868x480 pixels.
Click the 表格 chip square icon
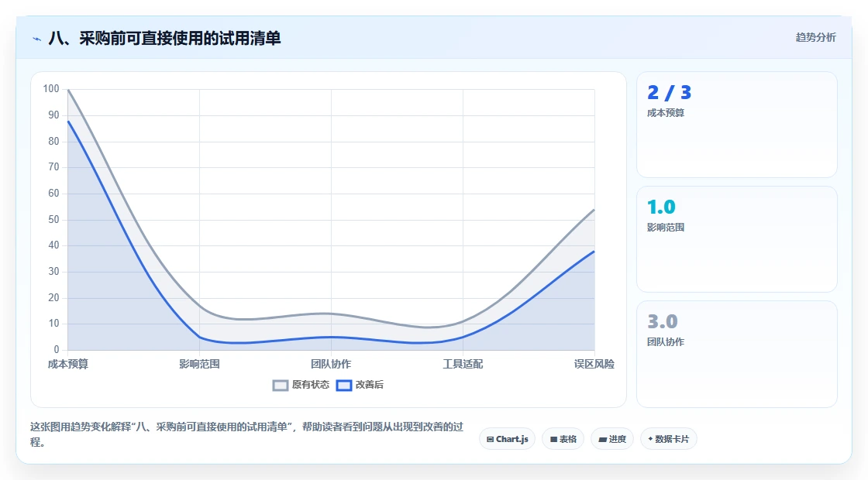pyautogui.click(x=553, y=440)
